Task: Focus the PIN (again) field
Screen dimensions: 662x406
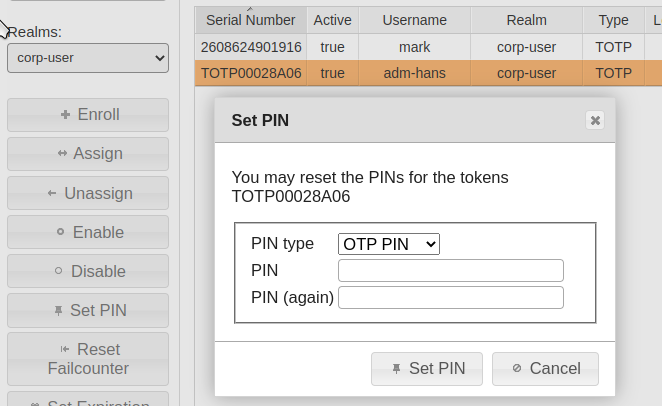Action: coord(451,297)
